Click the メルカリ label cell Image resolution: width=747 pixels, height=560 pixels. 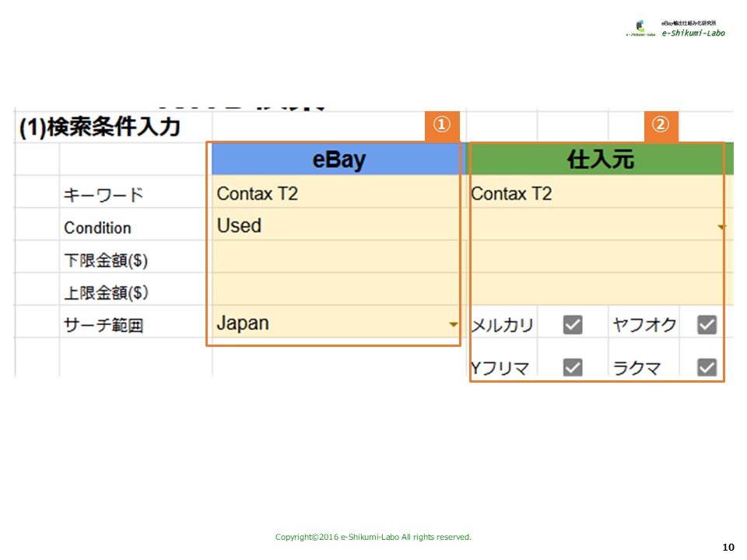502,325
